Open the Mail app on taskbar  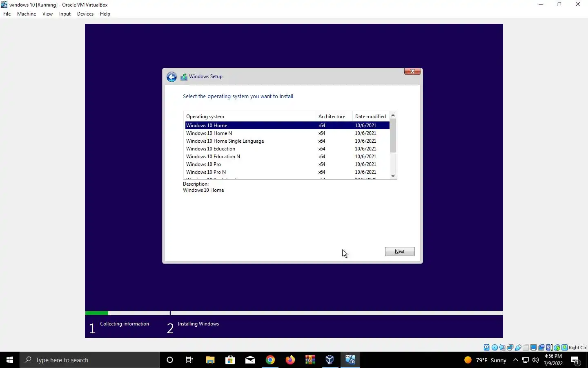tap(250, 360)
